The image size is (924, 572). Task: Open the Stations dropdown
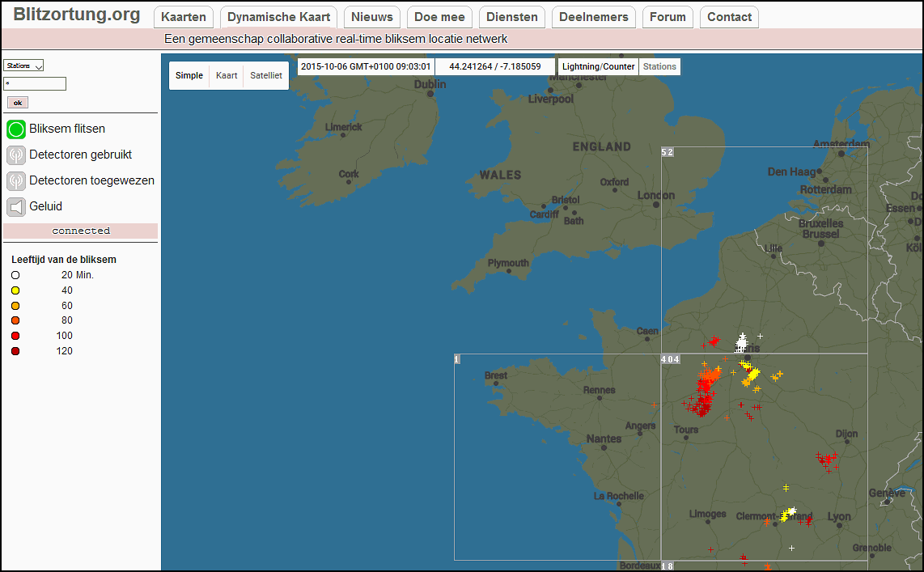pos(23,66)
